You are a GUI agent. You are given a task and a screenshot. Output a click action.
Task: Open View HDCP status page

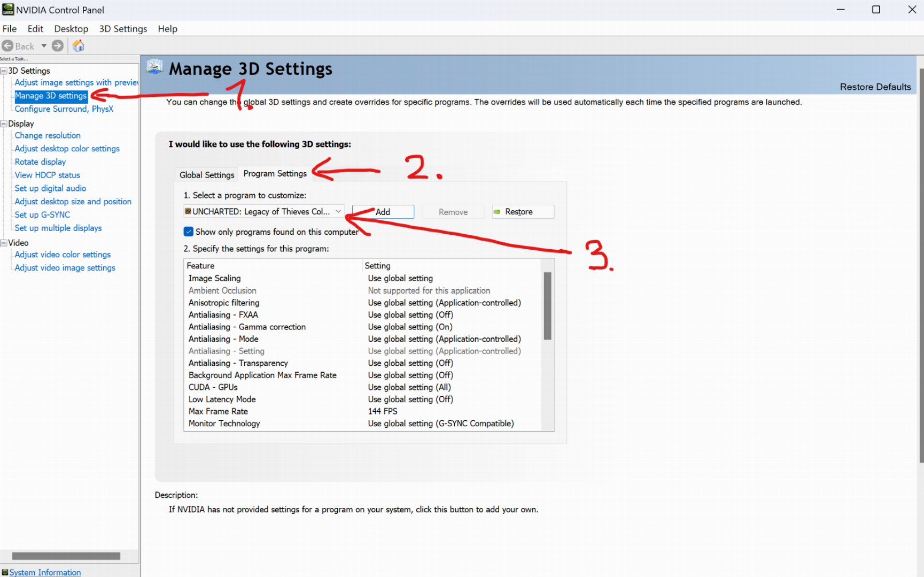point(48,175)
